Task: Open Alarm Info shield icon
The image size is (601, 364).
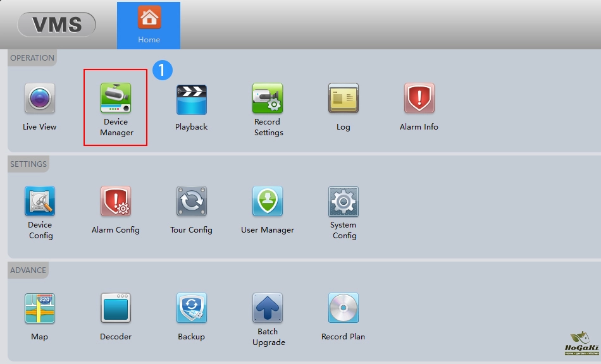Action: click(x=419, y=99)
